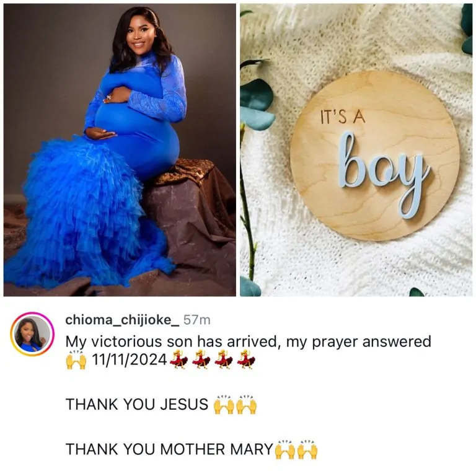Click the 11/11/2024 date text

tap(129, 360)
